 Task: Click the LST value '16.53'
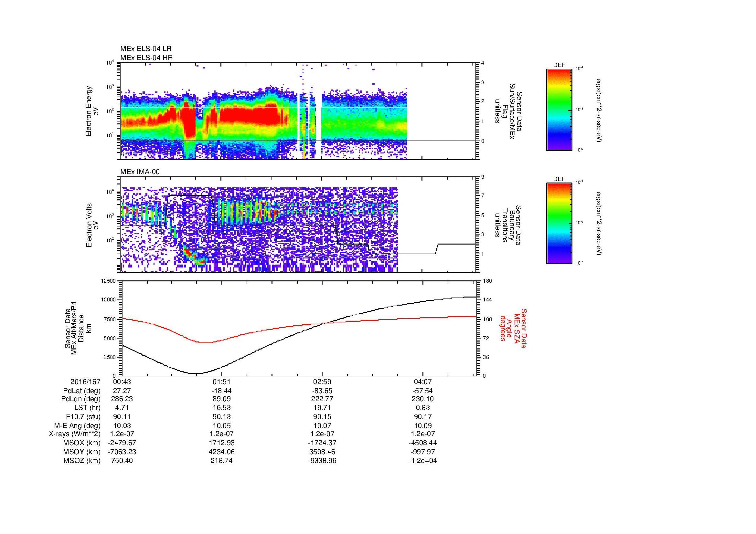click(222, 408)
